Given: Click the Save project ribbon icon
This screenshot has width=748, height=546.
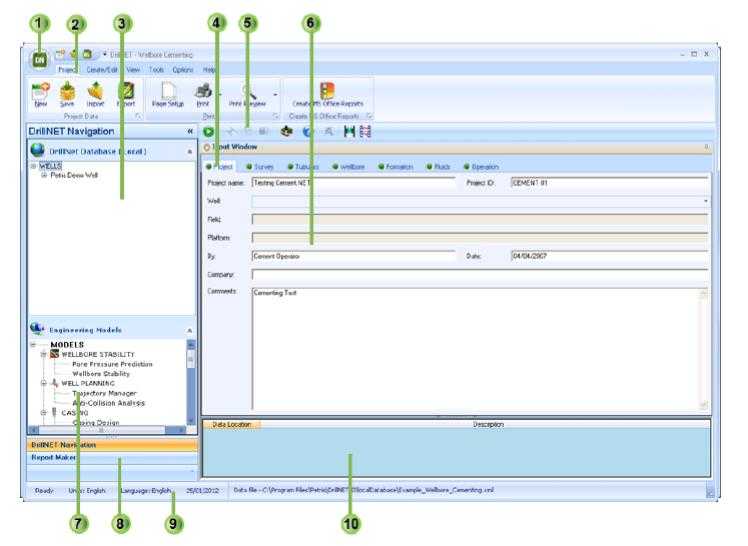Looking at the screenshot, I should 67,91.
